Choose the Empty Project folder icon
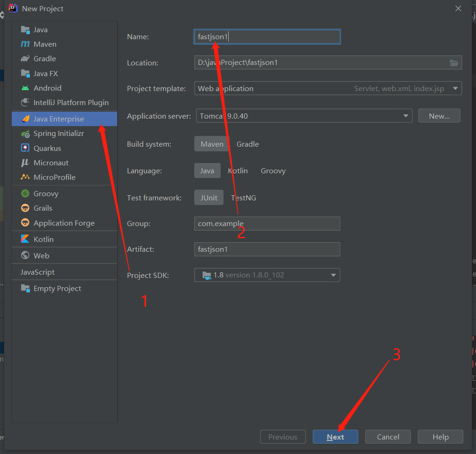Viewport: 476px width, 454px height. pyautogui.click(x=25, y=288)
